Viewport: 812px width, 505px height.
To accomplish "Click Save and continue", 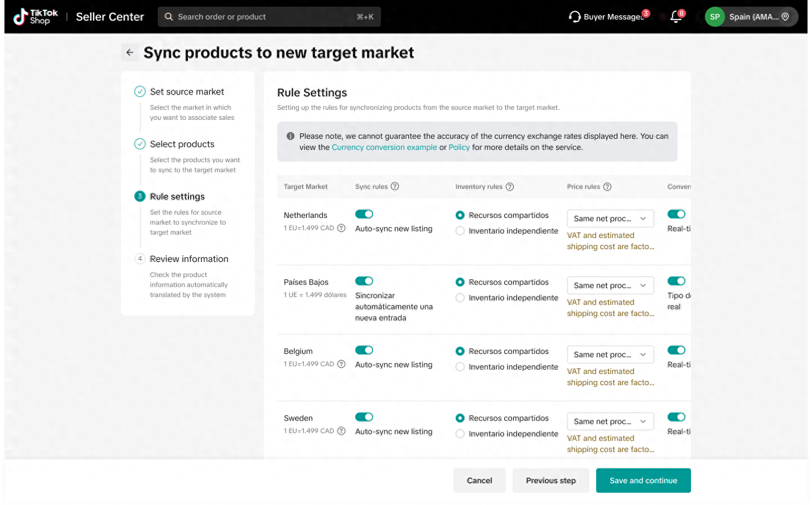I will tap(644, 480).
